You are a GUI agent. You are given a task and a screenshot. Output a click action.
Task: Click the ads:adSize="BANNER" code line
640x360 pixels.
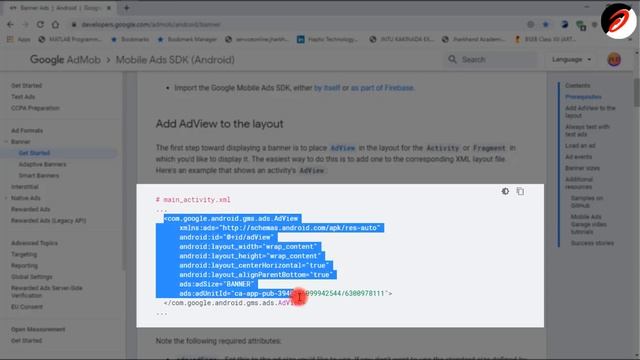click(x=217, y=284)
